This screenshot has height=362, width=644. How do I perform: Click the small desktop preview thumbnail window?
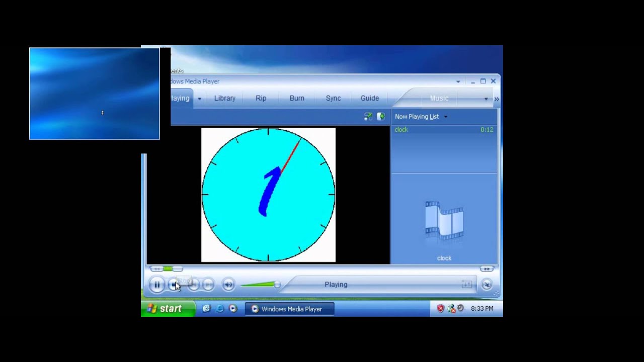click(95, 94)
